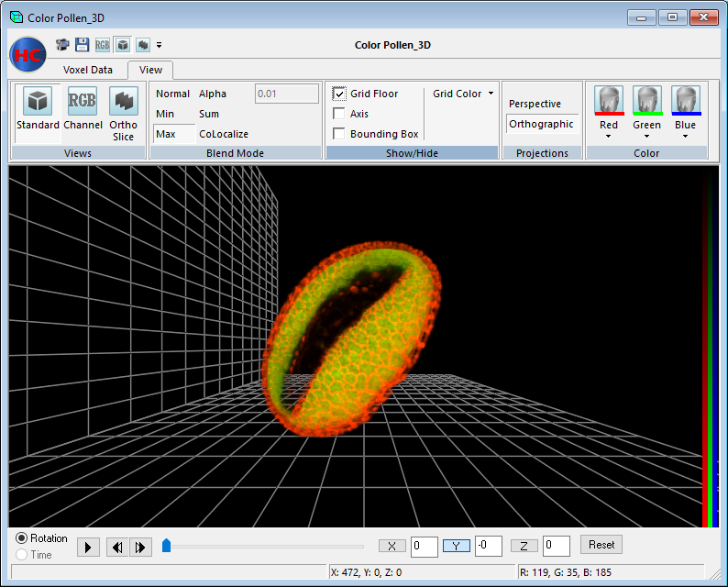Click the floppy disk save icon

tap(83, 44)
